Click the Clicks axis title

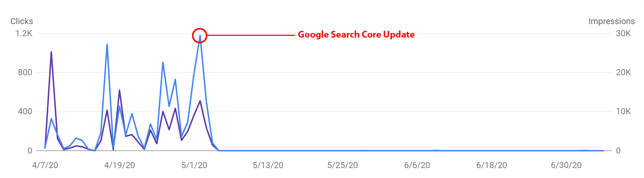pos(22,21)
